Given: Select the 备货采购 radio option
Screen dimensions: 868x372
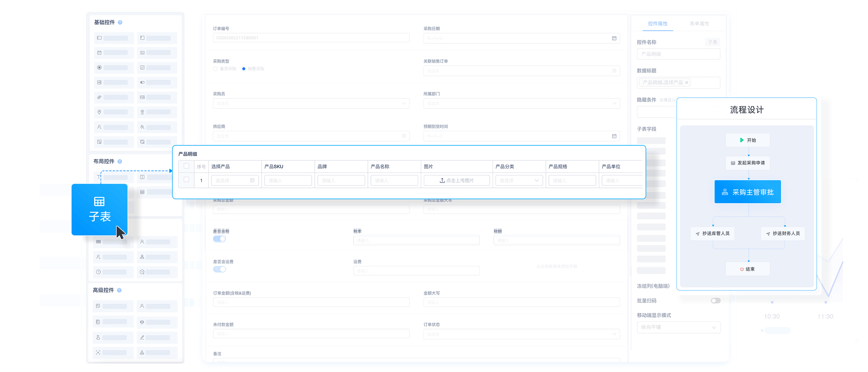Looking at the screenshot, I should pos(215,69).
